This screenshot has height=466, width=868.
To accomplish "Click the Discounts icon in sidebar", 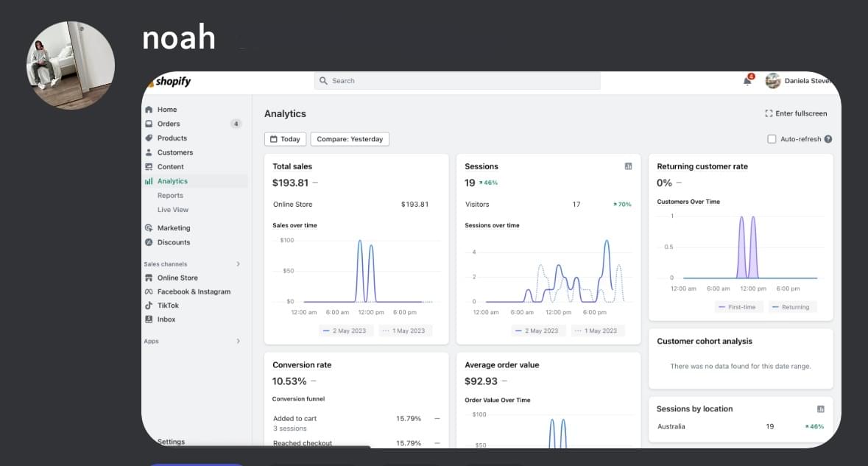I will (149, 242).
